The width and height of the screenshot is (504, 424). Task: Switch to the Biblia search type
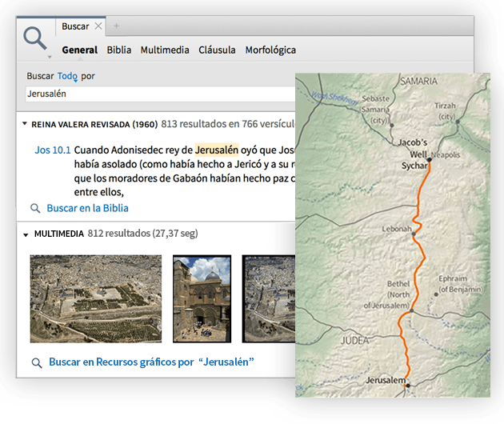(x=119, y=50)
